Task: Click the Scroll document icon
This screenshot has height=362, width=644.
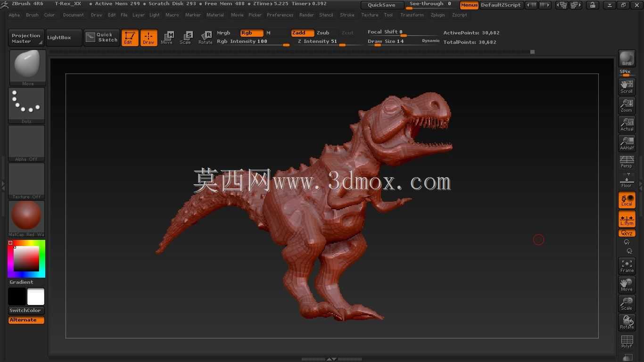Action: [627, 86]
